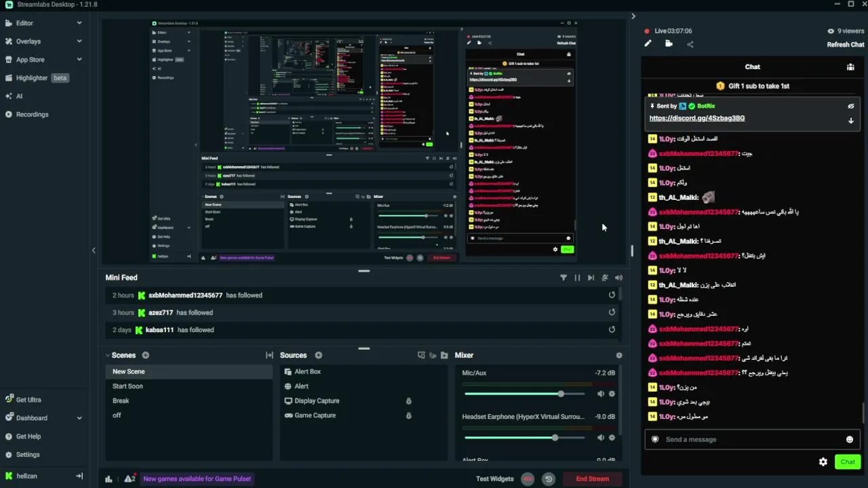Click the Mic/Aux volume slider
The height and width of the screenshot is (488, 868).
pyautogui.click(x=524, y=394)
